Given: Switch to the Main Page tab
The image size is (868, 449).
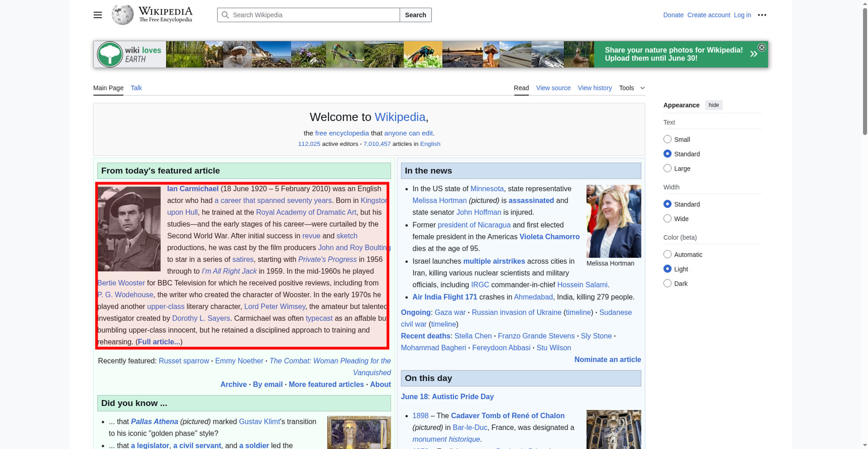Looking at the screenshot, I should pyautogui.click(x=108, y=88).
